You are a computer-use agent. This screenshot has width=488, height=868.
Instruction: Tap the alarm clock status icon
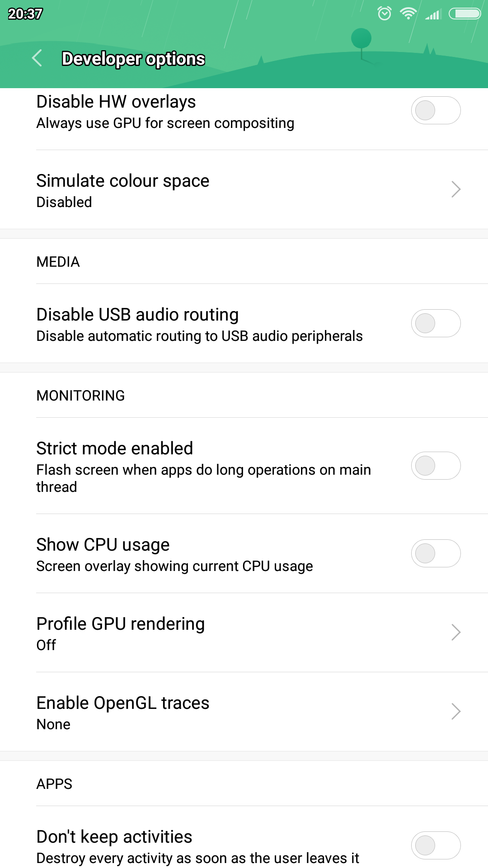(385, 14)
